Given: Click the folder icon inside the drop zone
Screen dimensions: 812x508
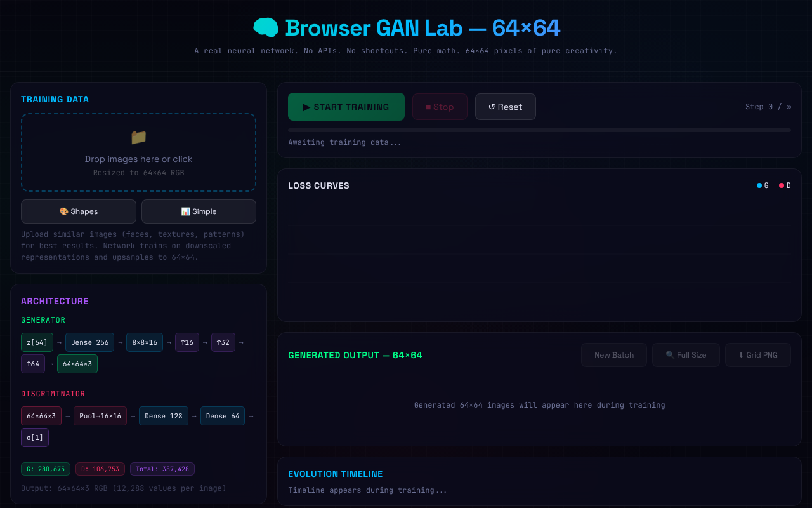Looking at the screenshot, I should (138, 137).
